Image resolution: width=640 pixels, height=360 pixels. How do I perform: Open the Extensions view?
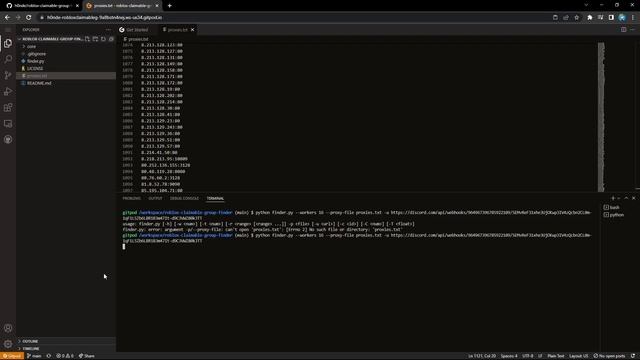click(x=8, y=107)
